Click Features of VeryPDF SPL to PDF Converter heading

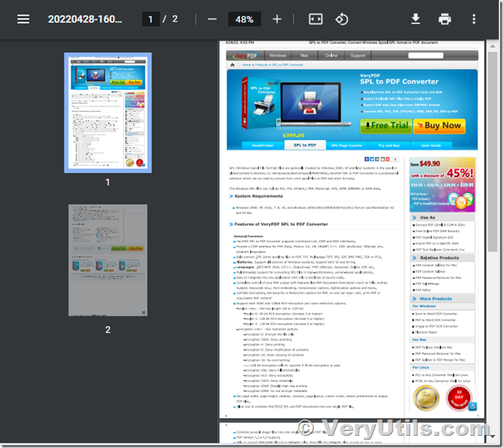click(x=281, y=224)
